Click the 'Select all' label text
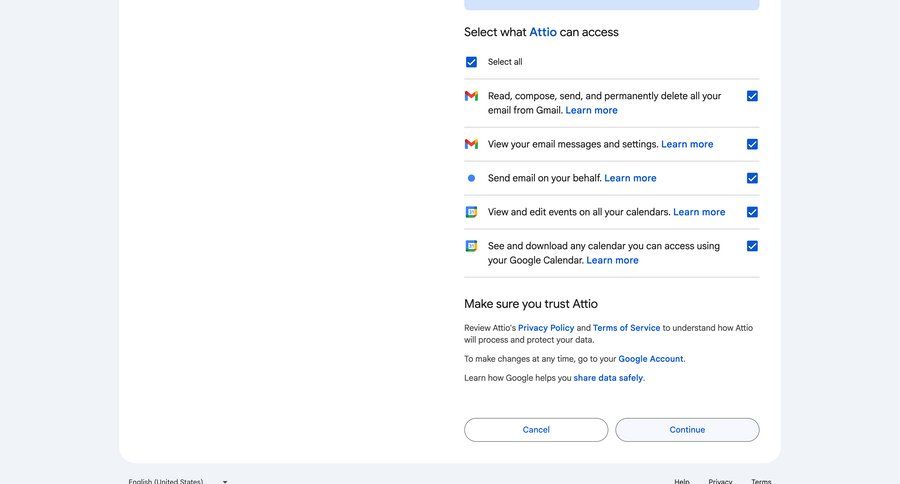This screenshot has height=484, width=900. 505,62
